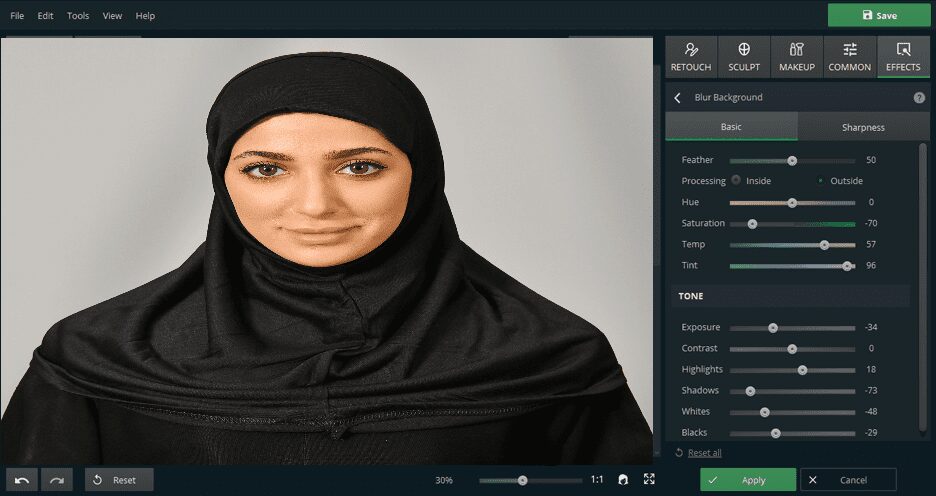Click the Shadows slider handle
Viewport: 936px width, 496px height.
(750, 392)
